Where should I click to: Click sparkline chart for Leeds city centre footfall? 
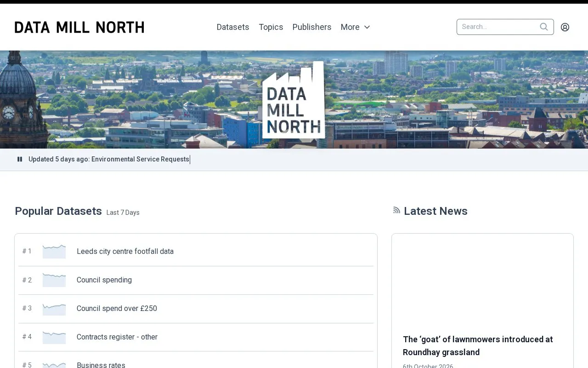point(54,252)
